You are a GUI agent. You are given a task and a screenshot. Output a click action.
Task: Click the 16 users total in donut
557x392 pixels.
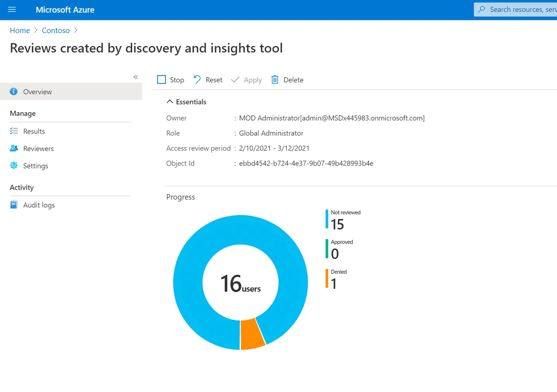(241, 283)
